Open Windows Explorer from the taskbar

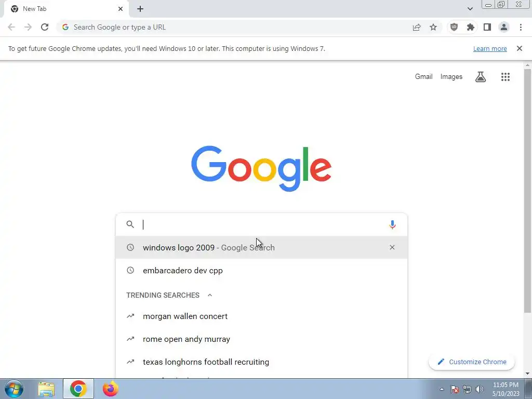click(46, 389)
